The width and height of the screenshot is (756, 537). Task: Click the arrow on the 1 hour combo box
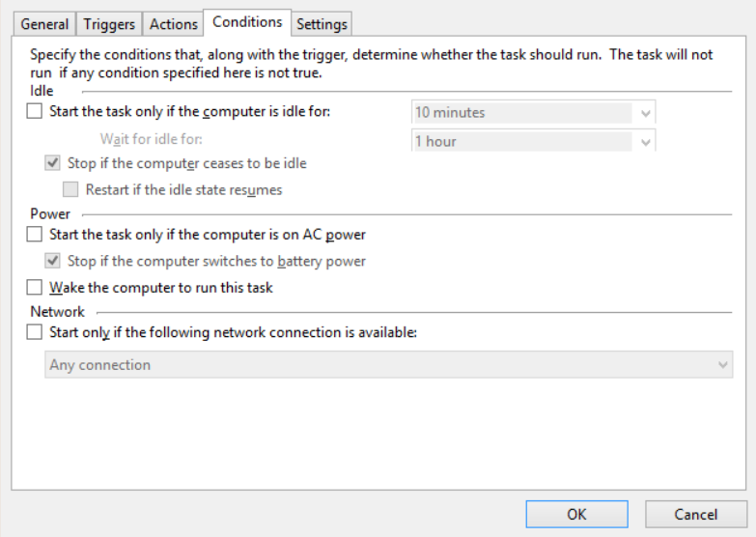click(646, 142)
